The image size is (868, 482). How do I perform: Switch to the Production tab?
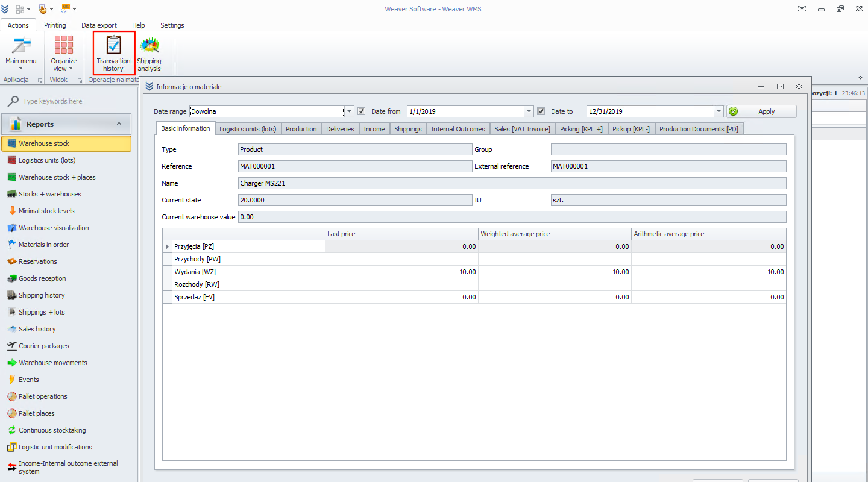(x=301, y=129)
